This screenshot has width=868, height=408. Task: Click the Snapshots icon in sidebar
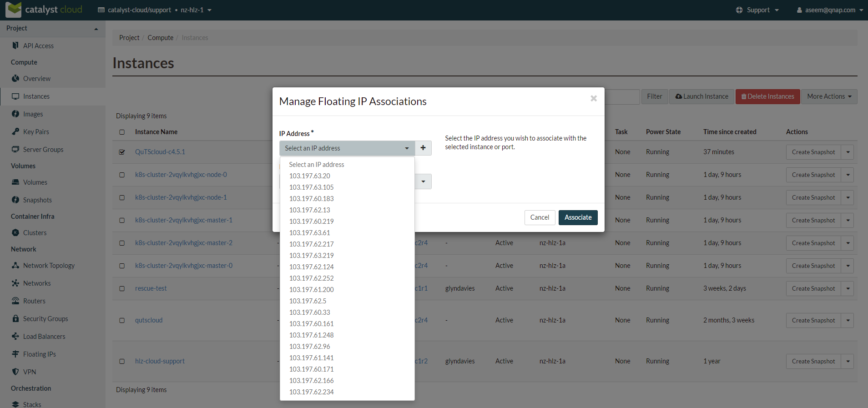coord(15,200)
